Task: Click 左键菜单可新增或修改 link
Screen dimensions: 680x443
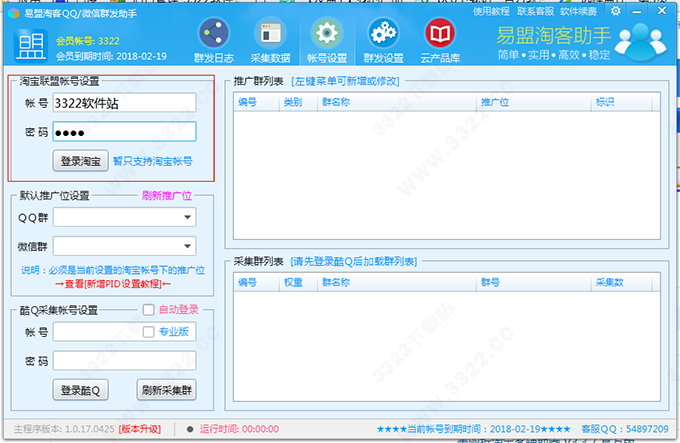Action: 345,81
